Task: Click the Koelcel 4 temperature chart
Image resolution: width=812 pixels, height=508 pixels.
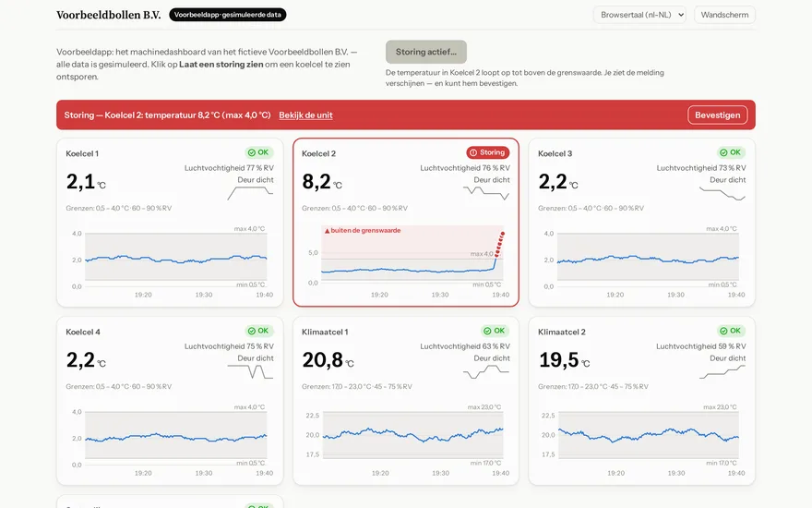Action: click(170, 441)
